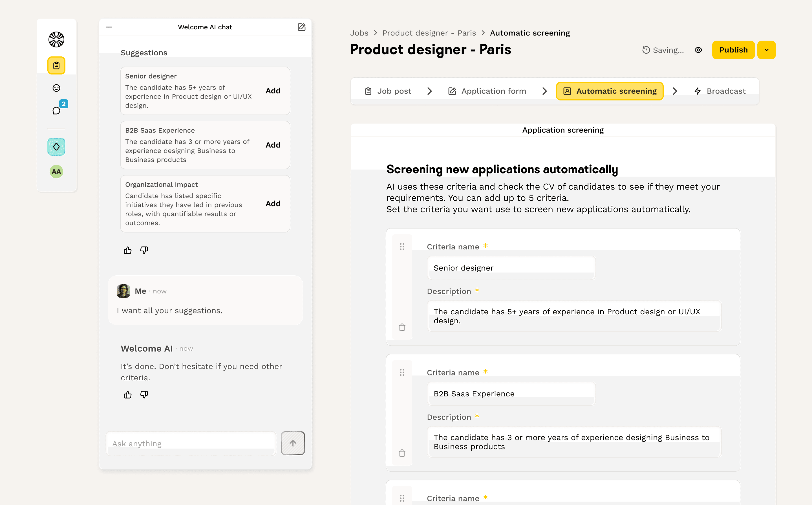Screen dimensions: 812x505
Task: Add the Organizational Impact suggestion
Action: click(x=273, y=204)
